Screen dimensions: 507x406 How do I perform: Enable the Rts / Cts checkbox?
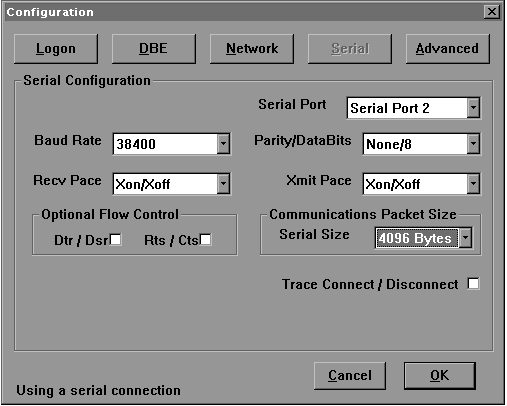point(205,240)
